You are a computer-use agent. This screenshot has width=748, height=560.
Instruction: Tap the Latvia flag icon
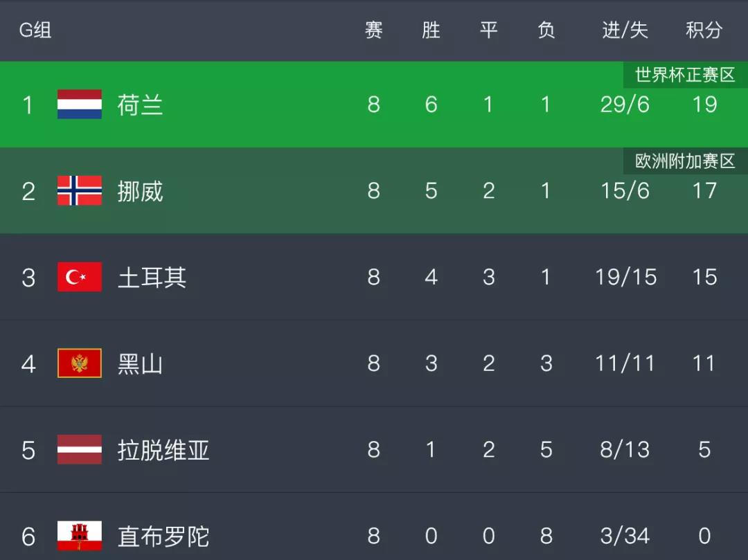79,449
